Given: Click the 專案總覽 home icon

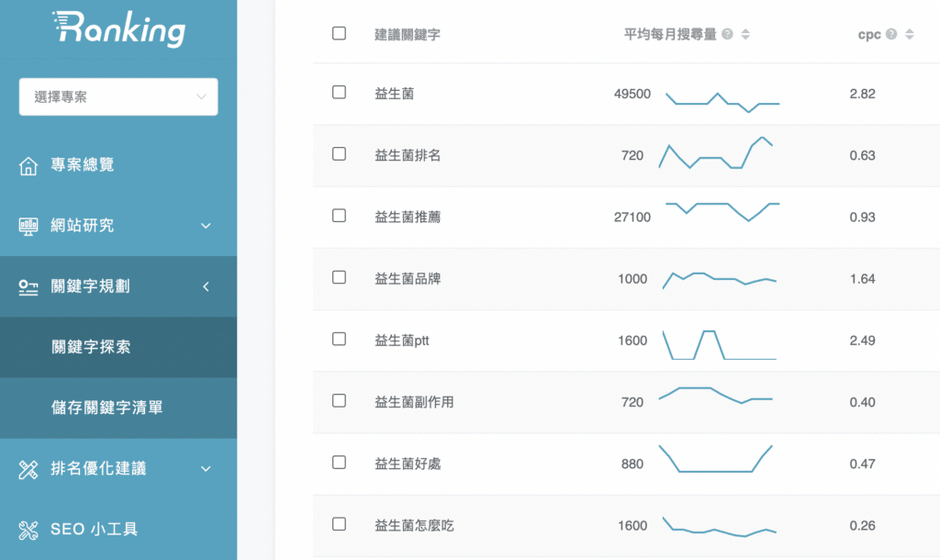Looking at the screenshot, I should (x=28, y=165).
